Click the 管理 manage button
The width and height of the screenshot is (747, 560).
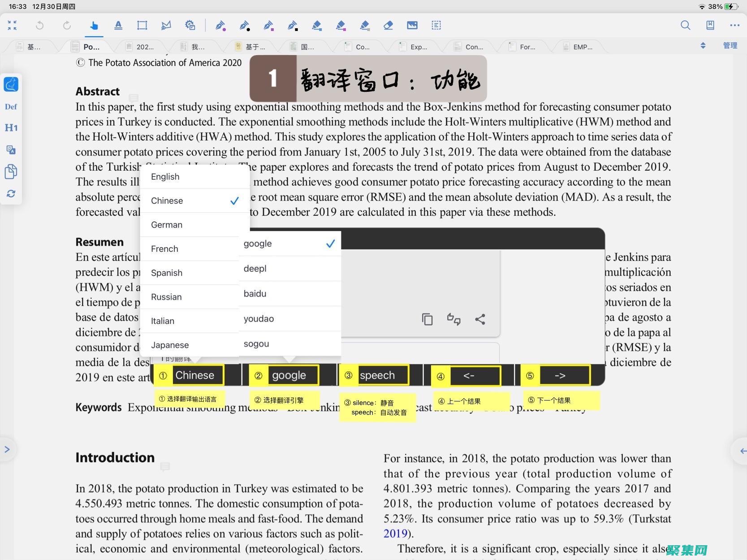tap(730, 46)
